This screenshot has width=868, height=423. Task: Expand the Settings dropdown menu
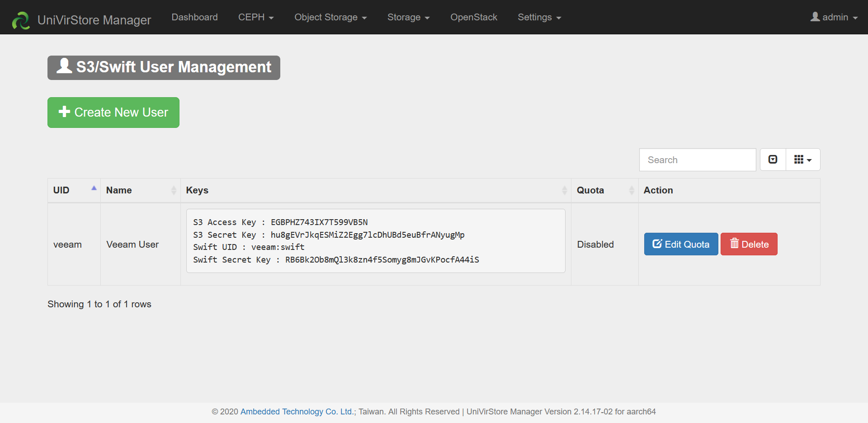tap(539, 17)
